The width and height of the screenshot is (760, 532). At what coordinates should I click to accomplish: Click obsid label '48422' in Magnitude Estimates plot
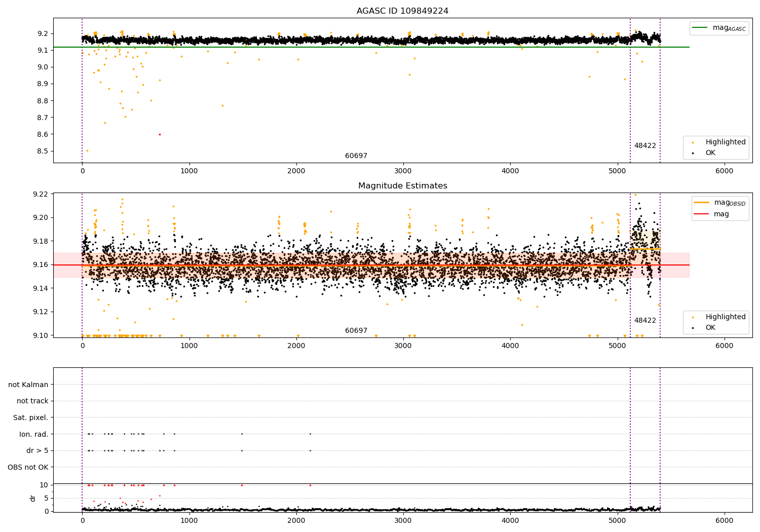645,321
